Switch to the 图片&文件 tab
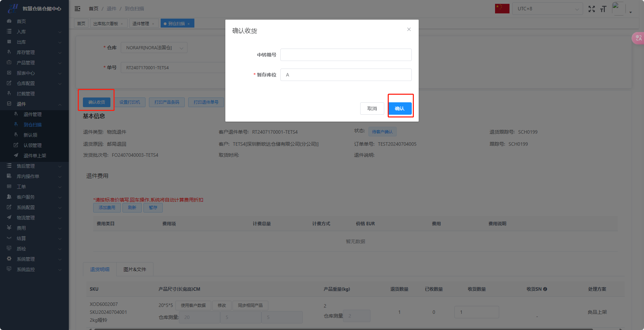 click(x=135, y=269)
